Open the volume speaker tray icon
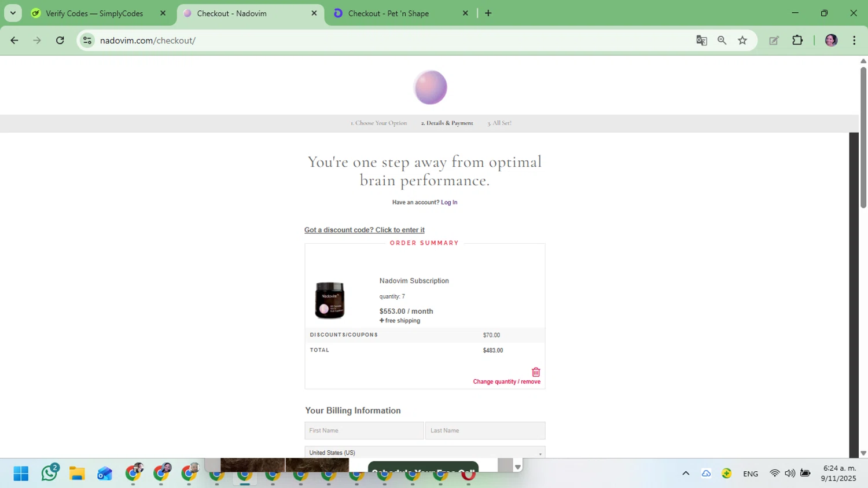The image size is (868, 488). 790,474
